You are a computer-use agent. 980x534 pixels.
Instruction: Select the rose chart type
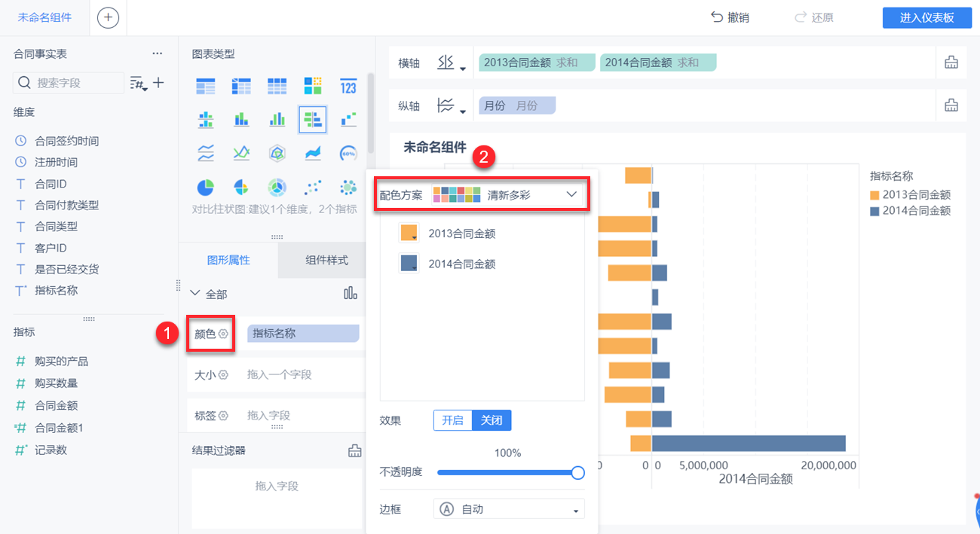(241, 186)
